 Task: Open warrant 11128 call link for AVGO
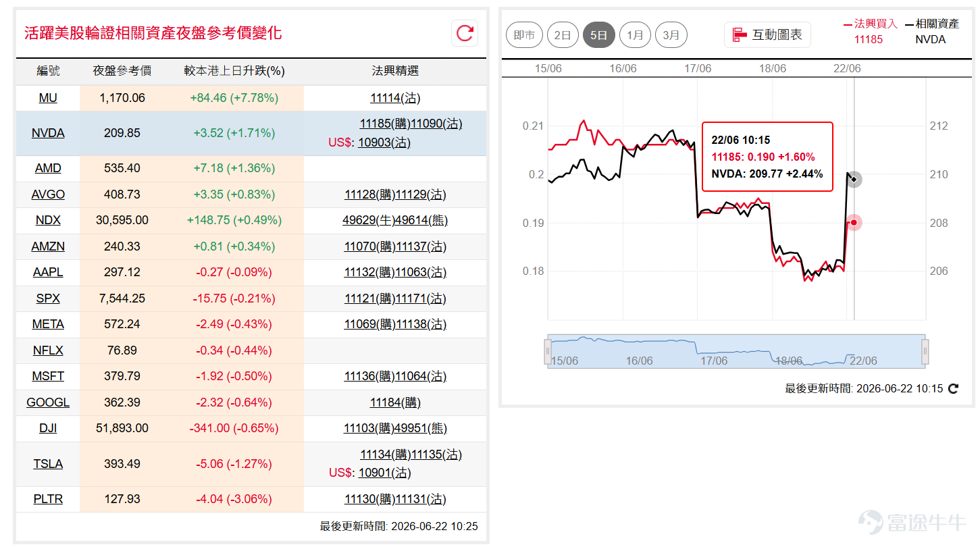click(x=370, y=194)
